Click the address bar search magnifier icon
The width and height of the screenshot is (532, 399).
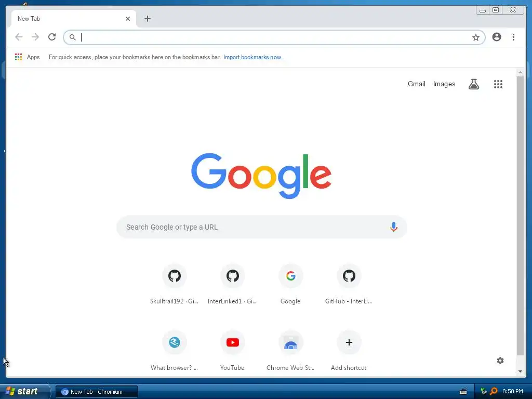72,37
